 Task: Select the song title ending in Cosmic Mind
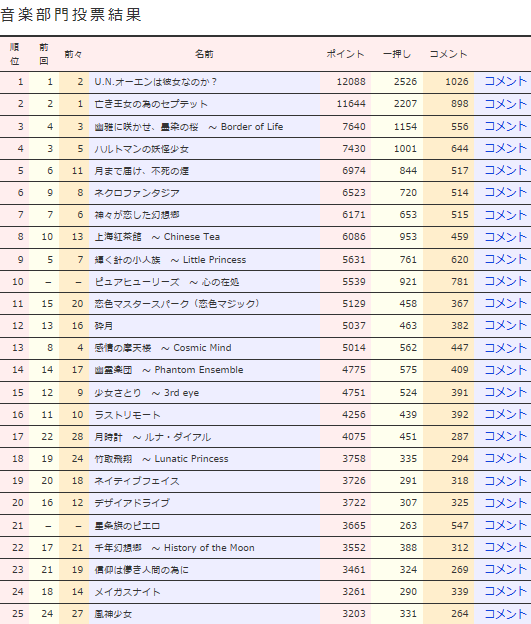tap(163, 348)
